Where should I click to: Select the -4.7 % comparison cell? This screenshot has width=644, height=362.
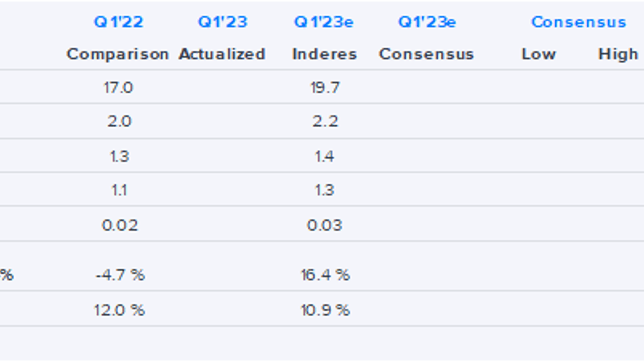pos(120,275)
